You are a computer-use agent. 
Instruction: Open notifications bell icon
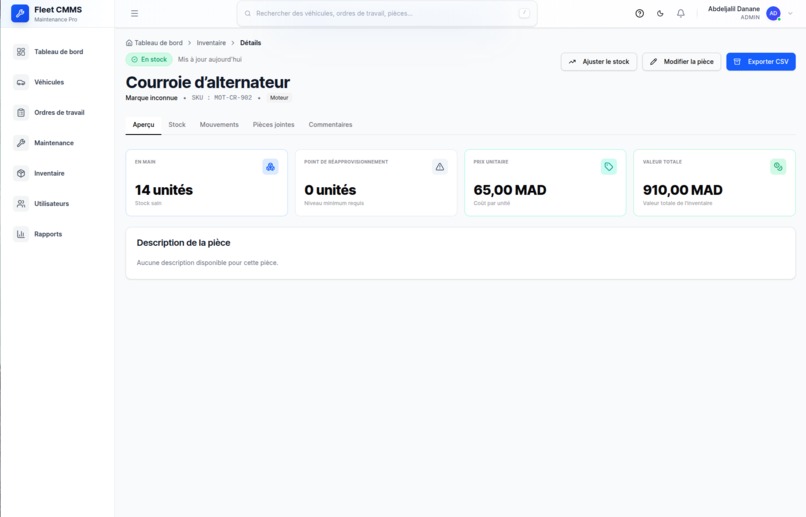[681, 13]
